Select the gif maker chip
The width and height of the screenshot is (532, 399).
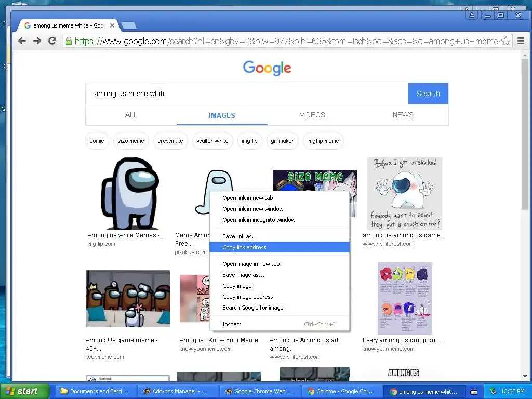(x=282, y=141)
